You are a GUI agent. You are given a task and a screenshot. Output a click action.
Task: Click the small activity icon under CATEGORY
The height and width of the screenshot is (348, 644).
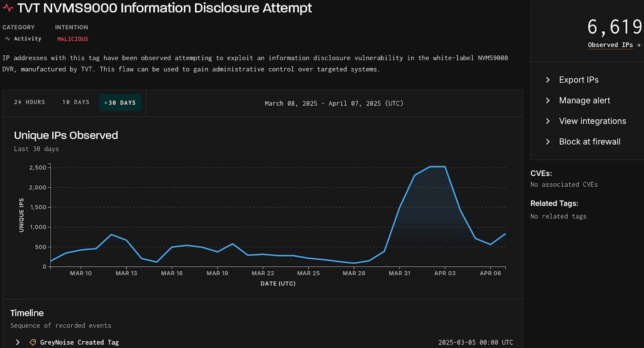pos(7,39)
